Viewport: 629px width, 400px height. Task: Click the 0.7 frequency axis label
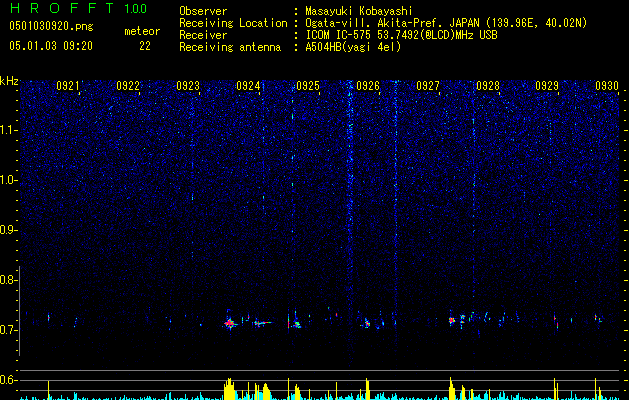(7, 330)
